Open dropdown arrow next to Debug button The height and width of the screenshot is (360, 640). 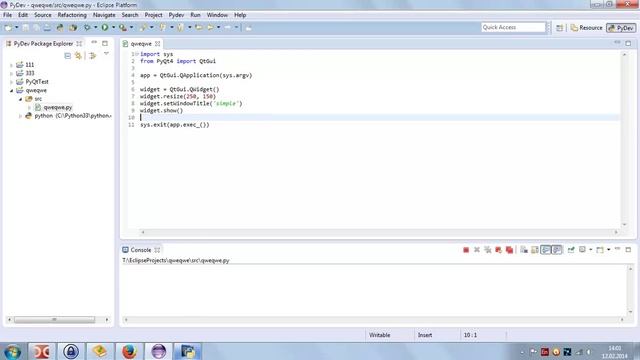click(x=96, y=27)
